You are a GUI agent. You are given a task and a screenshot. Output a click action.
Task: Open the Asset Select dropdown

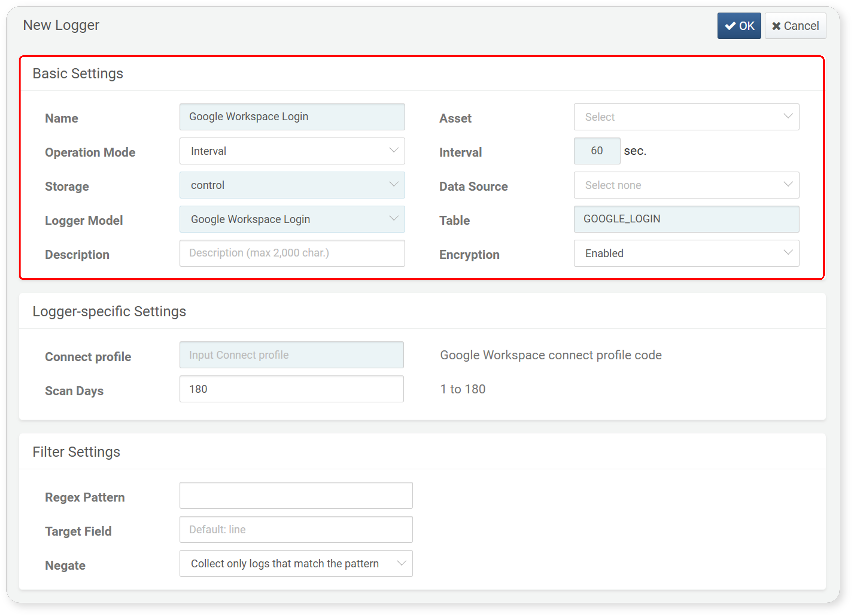pyautogui.click(x=686, y=117)
